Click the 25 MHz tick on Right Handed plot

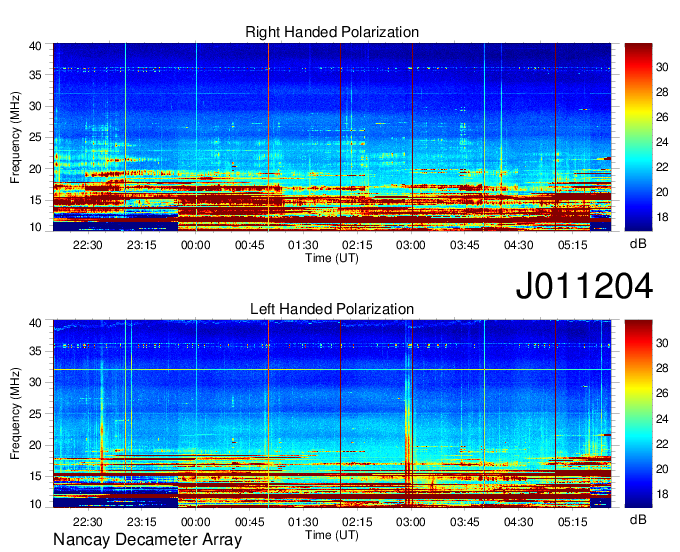click(x=35, y=137)
